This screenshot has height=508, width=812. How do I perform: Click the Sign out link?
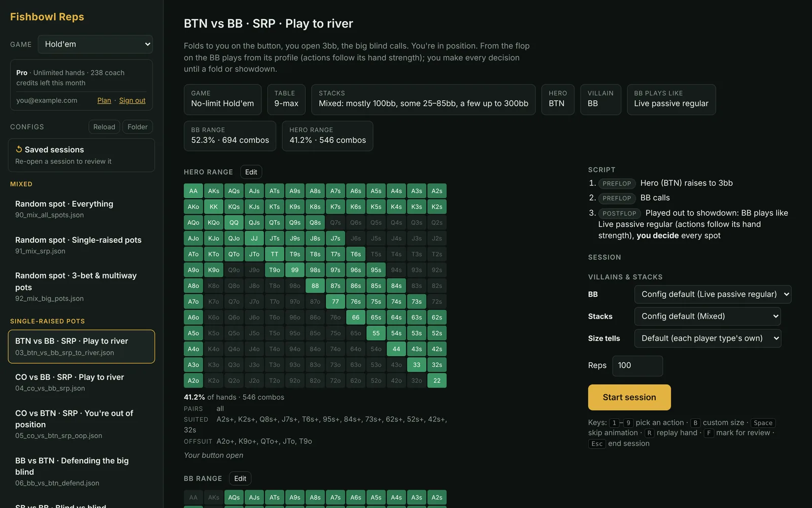(x=132, y=101)
